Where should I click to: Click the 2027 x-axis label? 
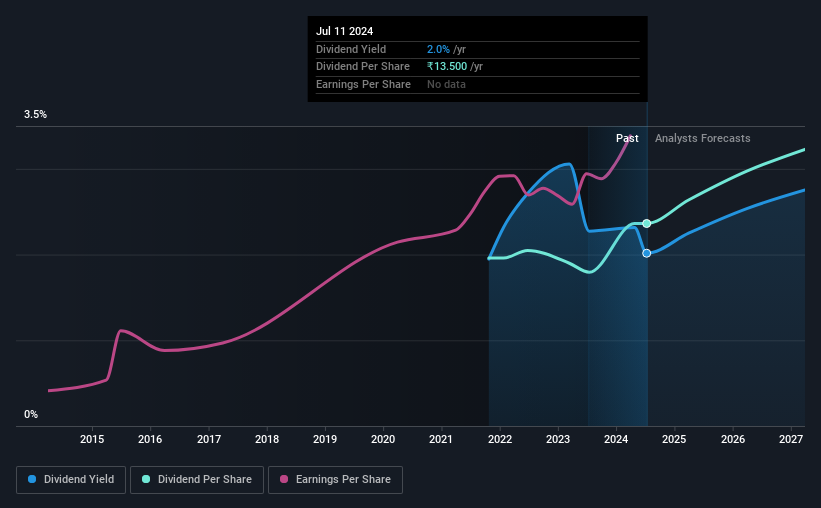coord(791,439)
